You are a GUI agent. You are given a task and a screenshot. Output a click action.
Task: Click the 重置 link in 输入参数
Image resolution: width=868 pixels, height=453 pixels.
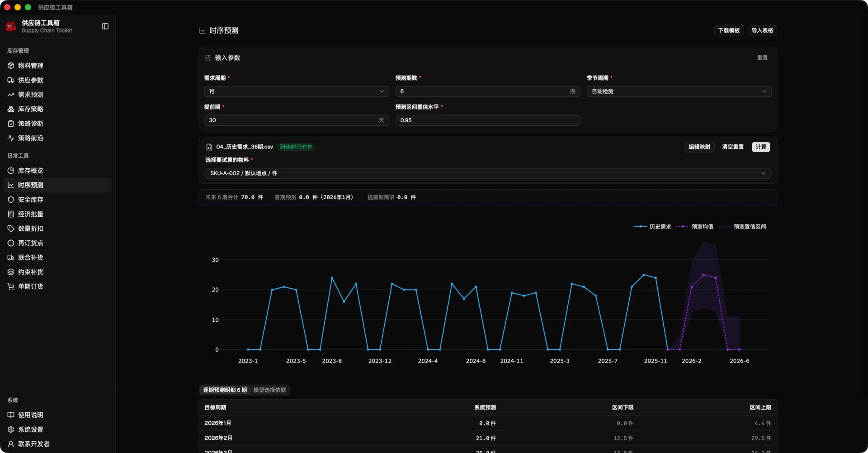pos(762,58)
